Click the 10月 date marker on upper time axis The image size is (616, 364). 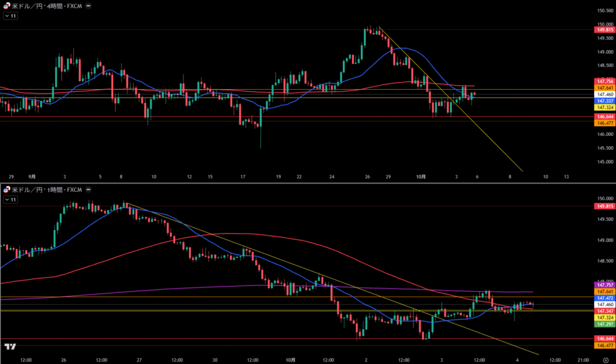[x=421, y=177]
